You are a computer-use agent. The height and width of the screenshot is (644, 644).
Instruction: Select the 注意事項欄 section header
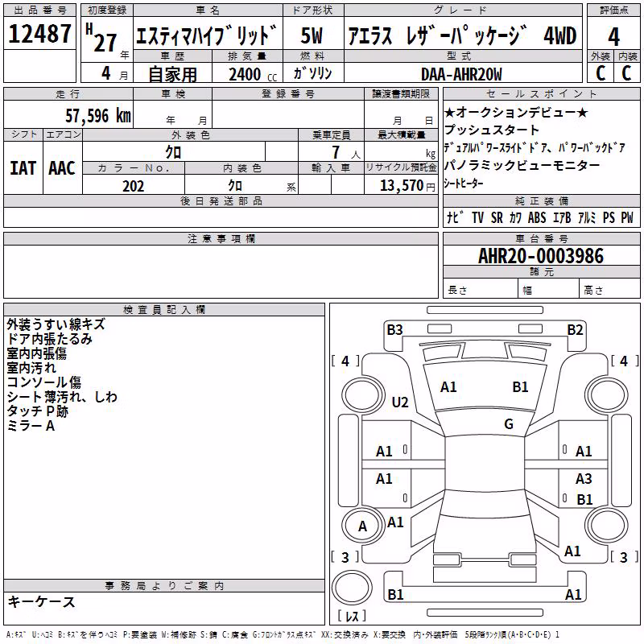click(x=221, y=238)
